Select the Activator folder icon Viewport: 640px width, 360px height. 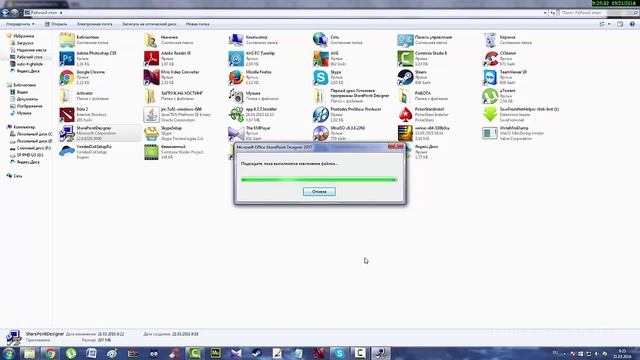point(67,96)
